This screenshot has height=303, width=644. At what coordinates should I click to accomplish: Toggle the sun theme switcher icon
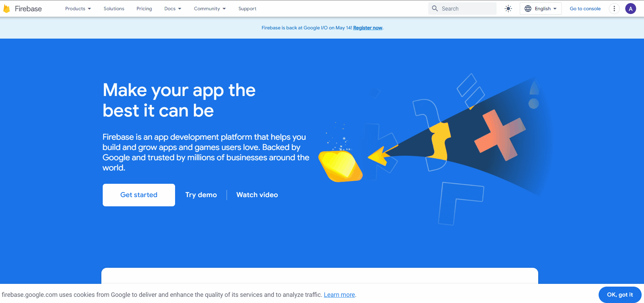tap(508, 9)
